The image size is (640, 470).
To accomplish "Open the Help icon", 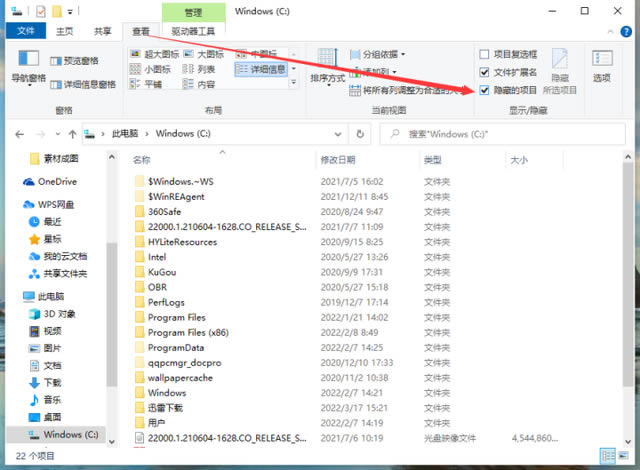I will click(626, 31).
